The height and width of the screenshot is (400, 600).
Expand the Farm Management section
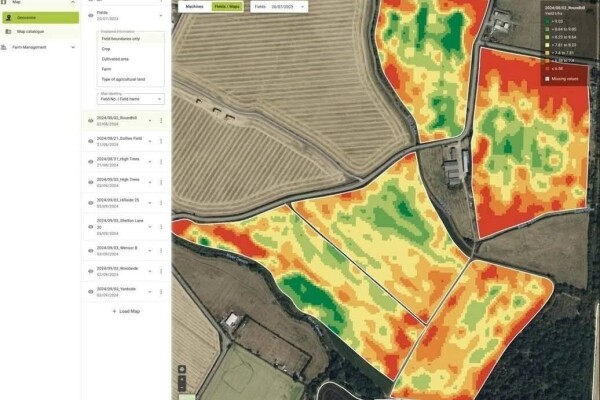[73, 47]
